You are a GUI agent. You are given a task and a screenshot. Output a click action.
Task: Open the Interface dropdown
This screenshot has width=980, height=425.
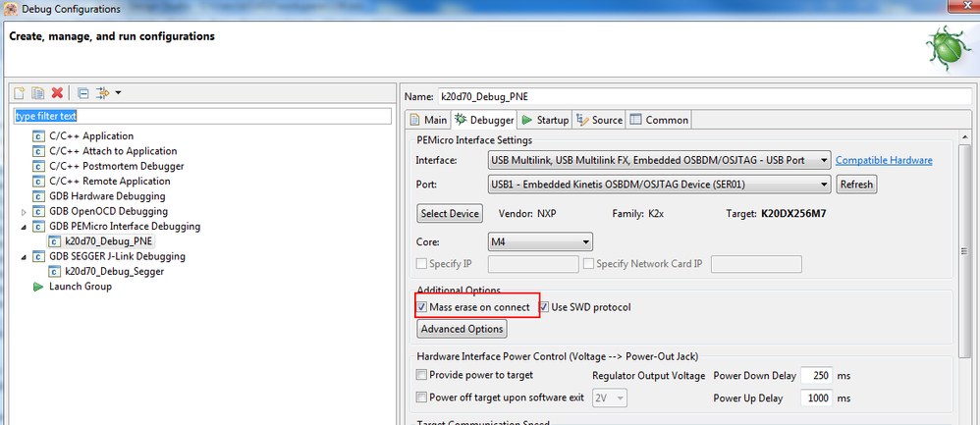659,161
